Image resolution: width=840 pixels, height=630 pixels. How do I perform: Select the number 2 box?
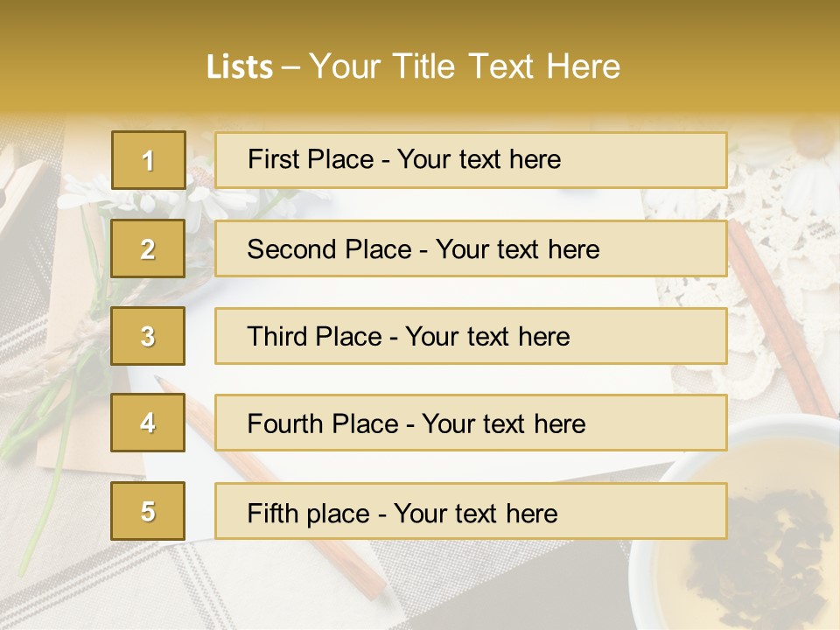pyautogui.click(x=148, y=248)
